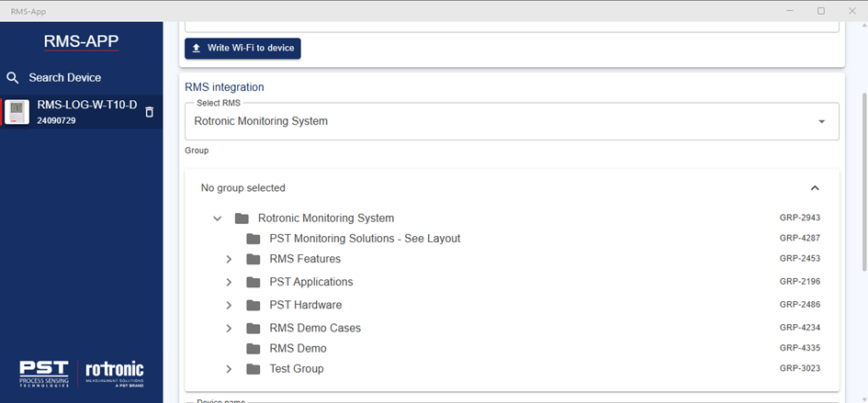868x403 pixels.
Task: Click group ID GRP-4287
Action: (800, 238)
